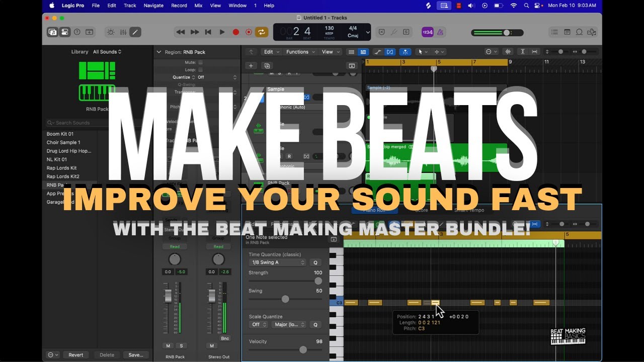The width and height of the screenshot is (644, 362).
Task: Click the Save... button in Library
Action: point(136,355)
